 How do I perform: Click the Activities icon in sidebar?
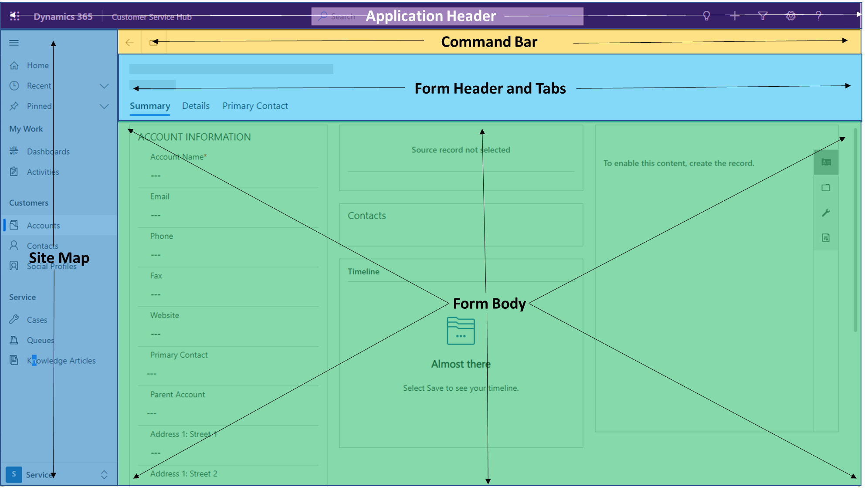16,172
